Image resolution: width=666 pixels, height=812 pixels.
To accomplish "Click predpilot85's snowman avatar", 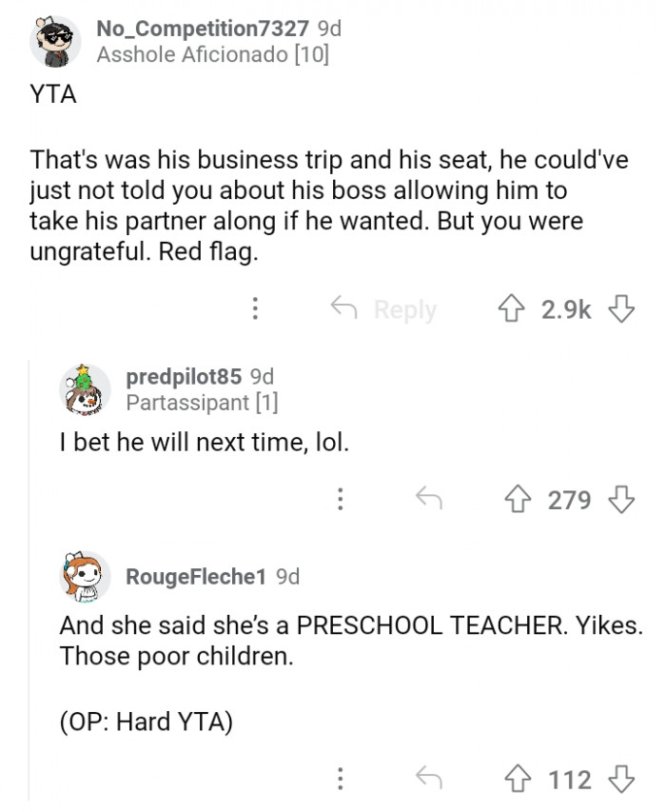I will [85, 390].
